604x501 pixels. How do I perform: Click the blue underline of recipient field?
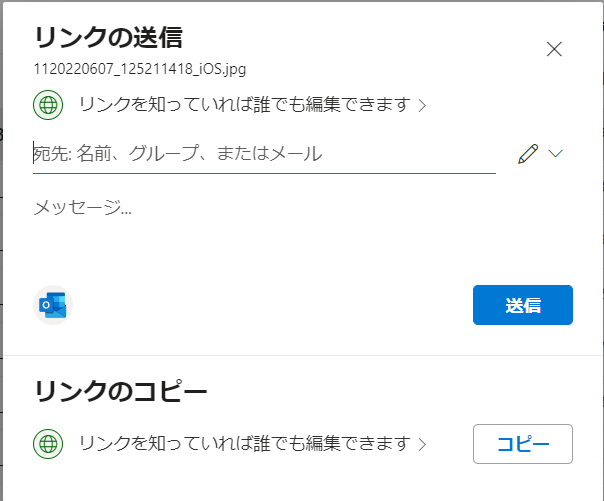264,173
